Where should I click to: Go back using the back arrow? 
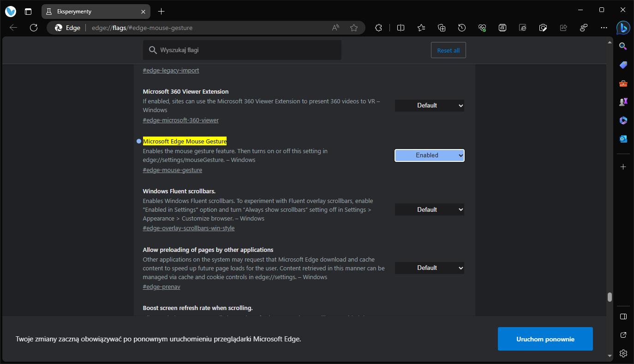(13, 28)
